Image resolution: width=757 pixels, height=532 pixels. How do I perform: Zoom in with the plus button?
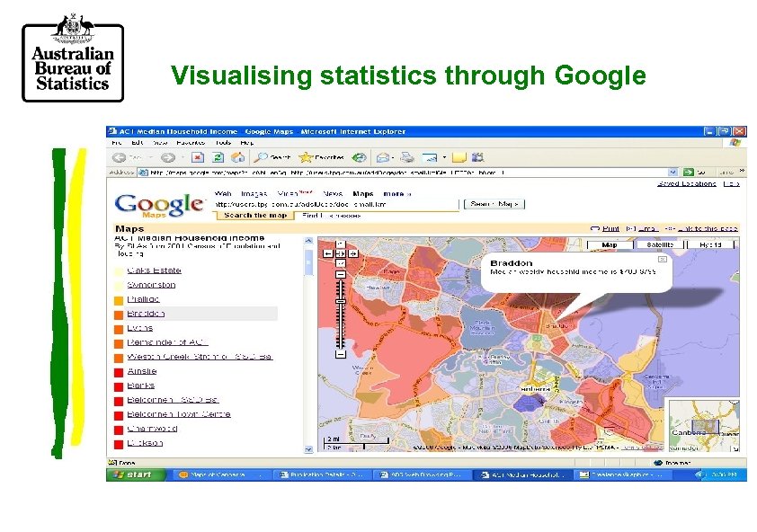[x=341, y=274]
